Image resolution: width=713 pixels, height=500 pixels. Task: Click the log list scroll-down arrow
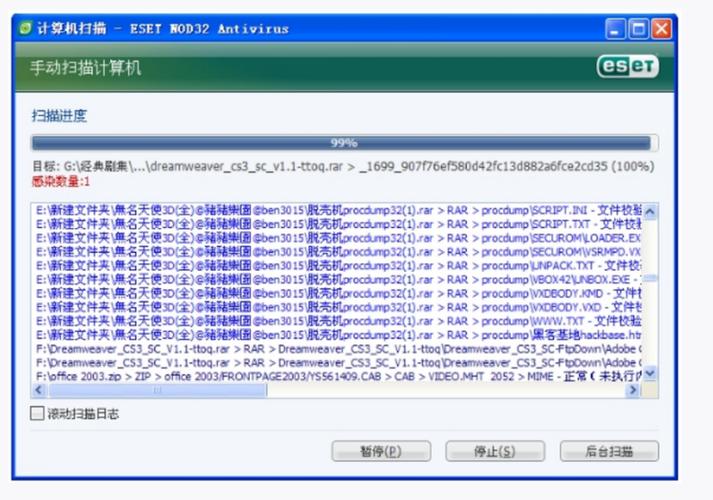pyautogui.click(x=650, y=373)
